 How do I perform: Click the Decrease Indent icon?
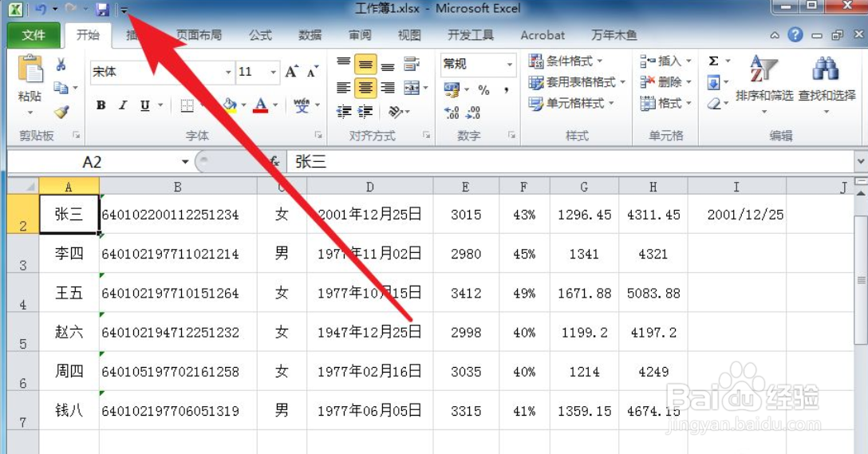click(344, 112)
